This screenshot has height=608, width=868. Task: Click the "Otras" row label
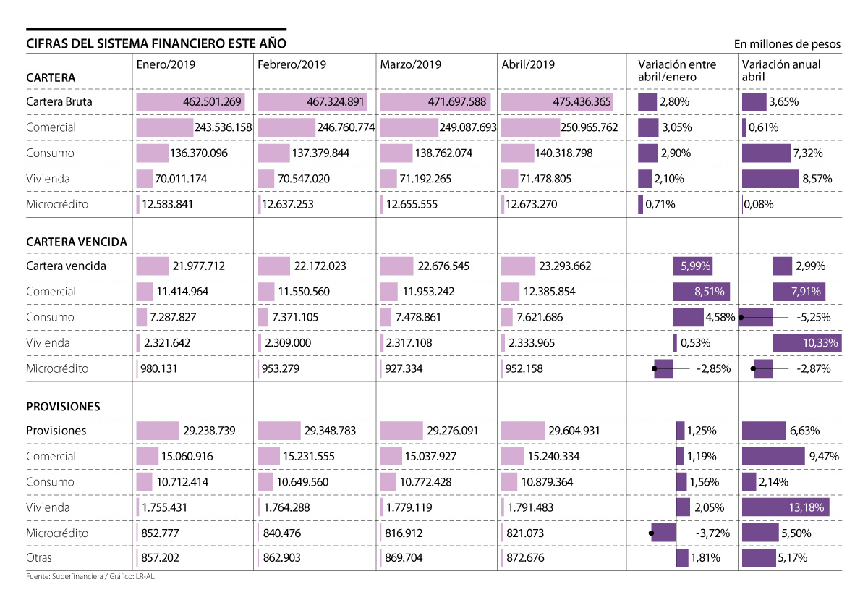click(x=39, y=558)
